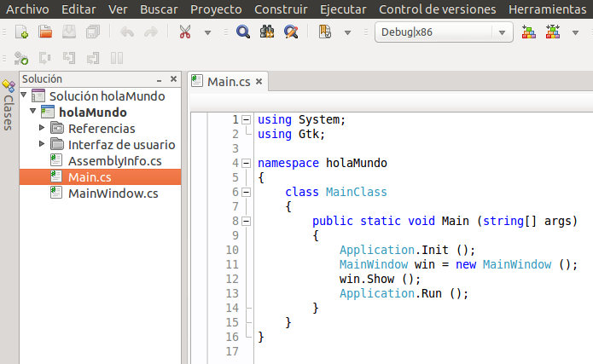Click the Replace magnifier-with-pencil icon
The width and height of the screenshot is (593, 364).
(x=291, y=32)
